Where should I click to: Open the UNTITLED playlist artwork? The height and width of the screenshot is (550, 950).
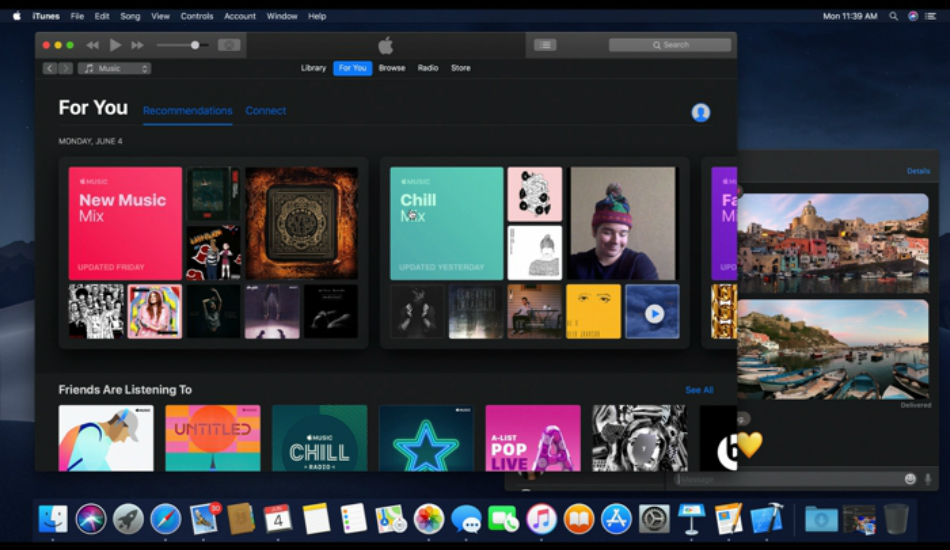213,438
